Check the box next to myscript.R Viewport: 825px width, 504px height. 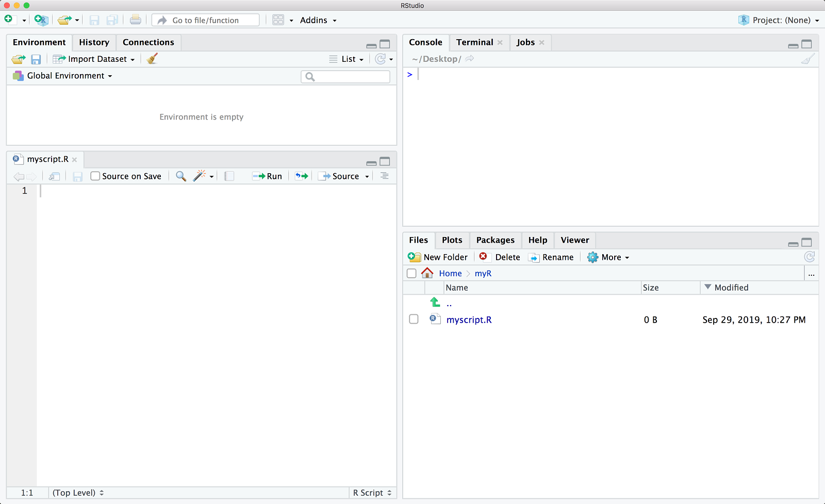pos(414,320)
